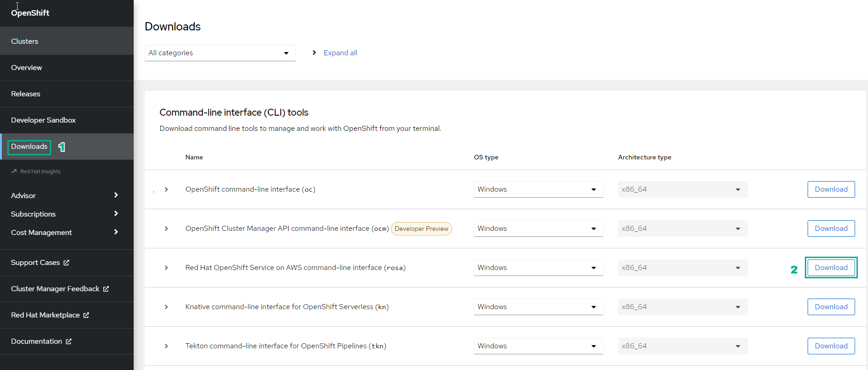Open OS type dropdown for kn
The image size is (868, 370).
538,307
